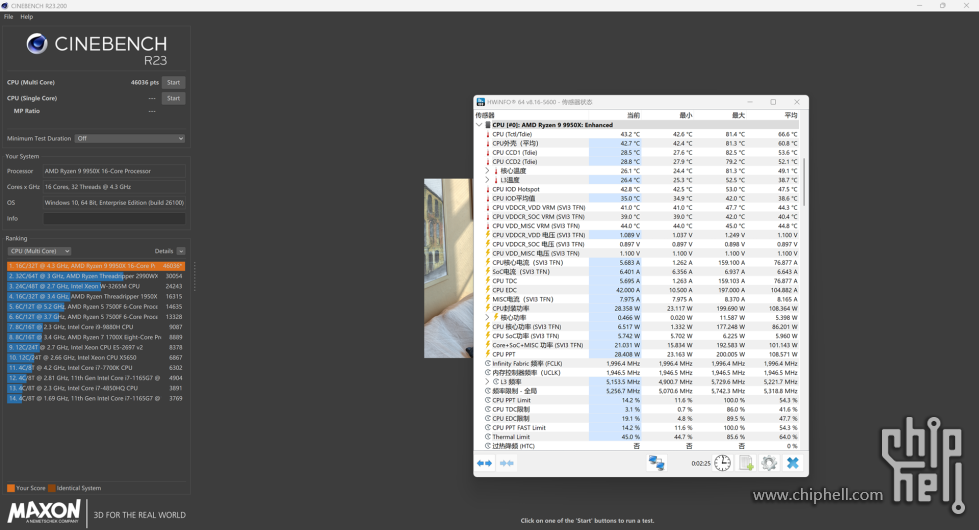This screenshot has height=530, width=979.
Task: Click the orange Your Score legend swatch
Action: pyautogui.click(x=11, y=488)
